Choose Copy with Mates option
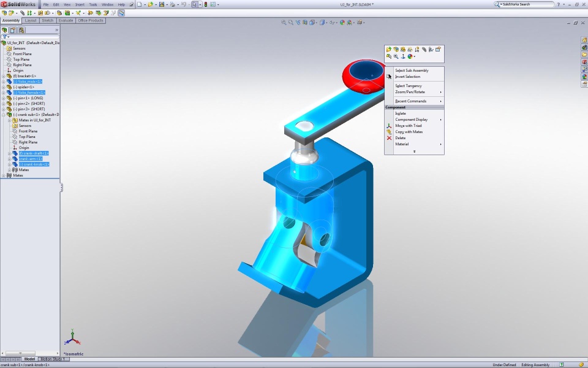 [x=415, y=132]
